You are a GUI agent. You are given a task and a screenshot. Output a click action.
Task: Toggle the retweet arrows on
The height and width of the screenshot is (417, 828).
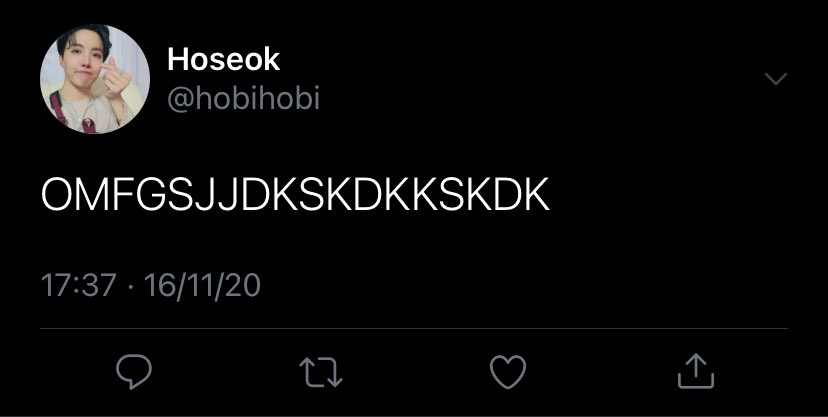321,373
